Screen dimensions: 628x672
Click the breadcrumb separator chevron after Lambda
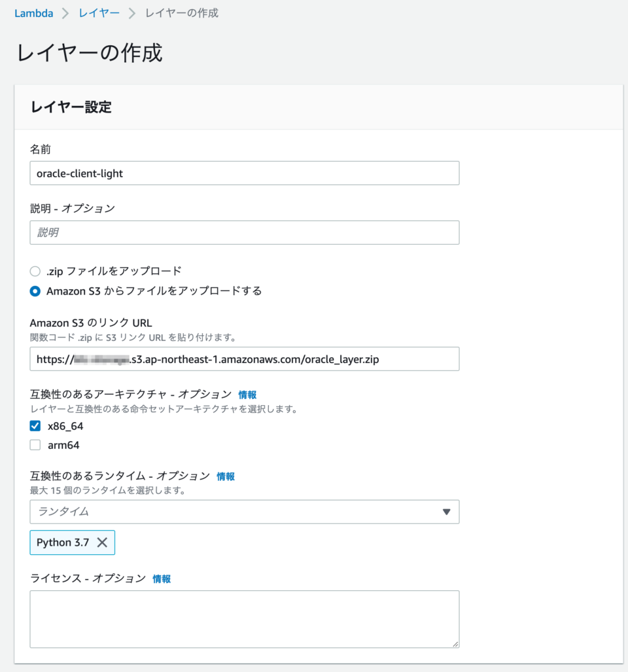pyautogui.click(x=64, y=12)
